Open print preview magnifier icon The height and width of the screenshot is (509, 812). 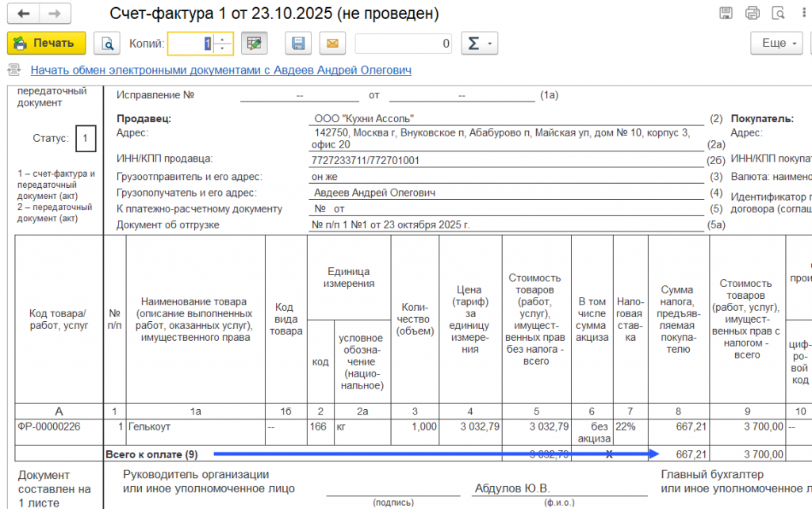[107, 44]
